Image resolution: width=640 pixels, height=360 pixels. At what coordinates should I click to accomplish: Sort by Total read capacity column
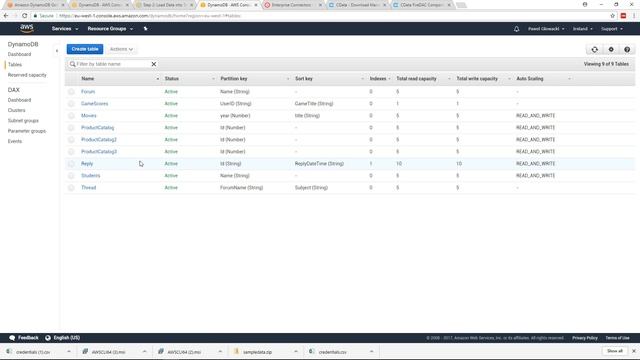(416, 78)
